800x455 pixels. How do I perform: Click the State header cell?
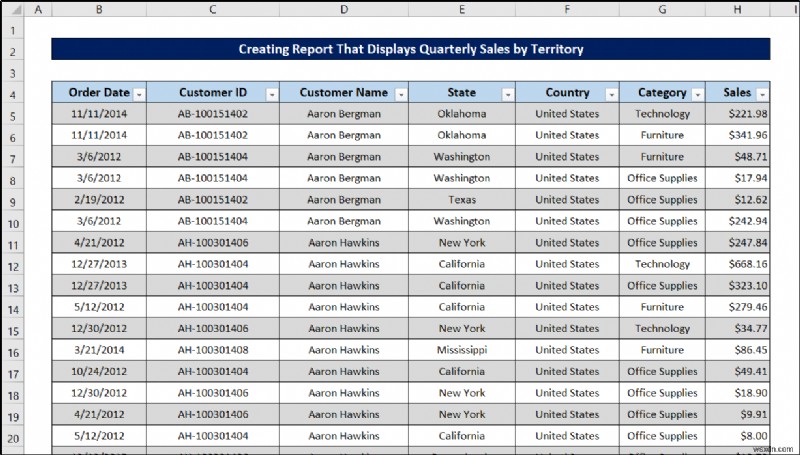pos(462,92)
